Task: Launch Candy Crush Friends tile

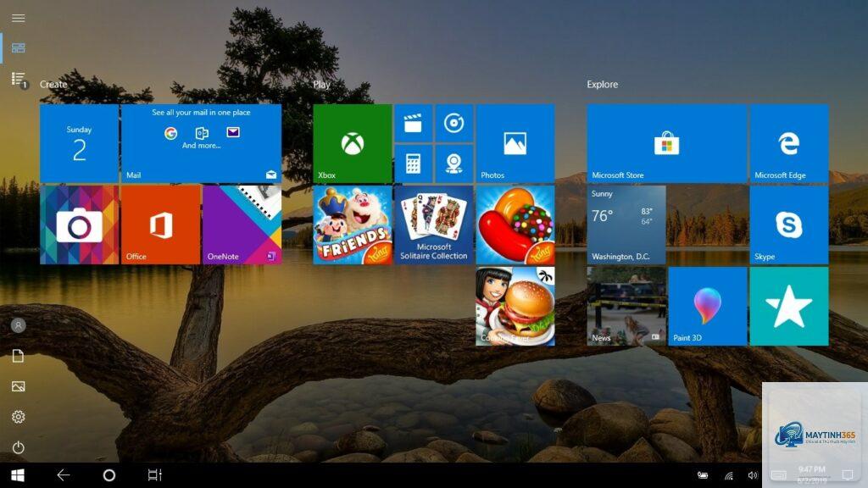Action: (353, 225)
